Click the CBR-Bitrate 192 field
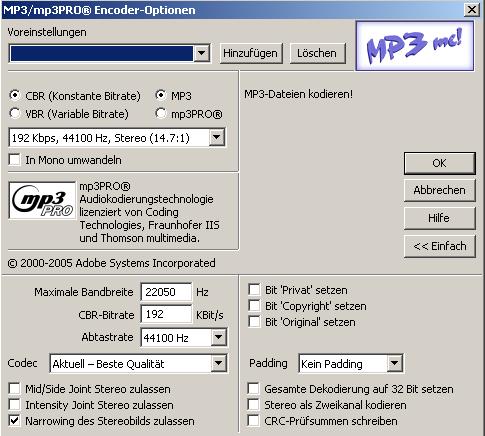The width and height of the screenshot is (485, 436). [166, 314]
